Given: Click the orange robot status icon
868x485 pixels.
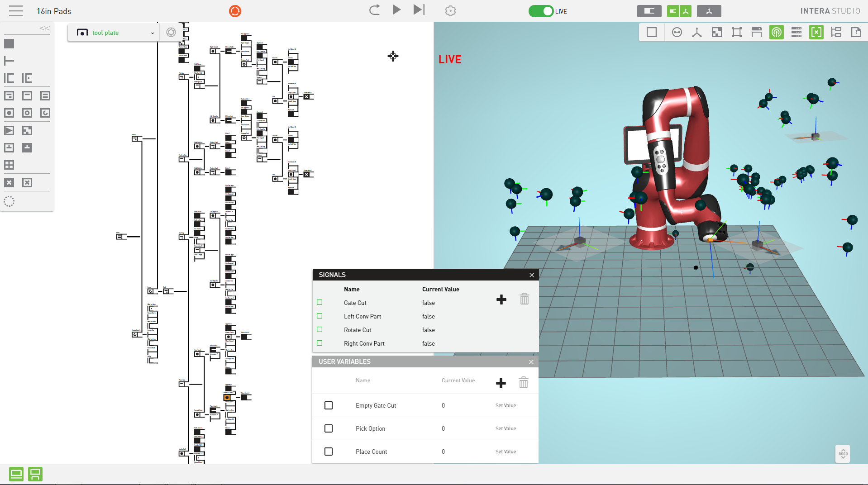Looking at the screenshot, I should (235, 11).
